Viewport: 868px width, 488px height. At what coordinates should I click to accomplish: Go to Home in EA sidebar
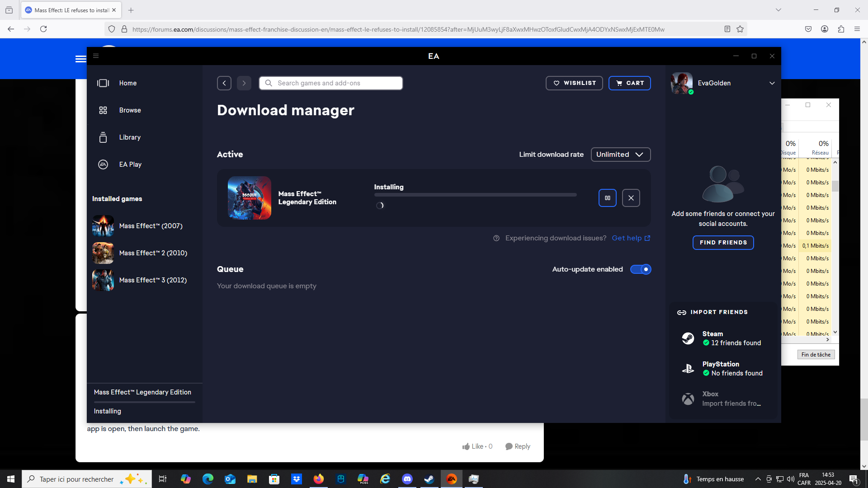128,83
